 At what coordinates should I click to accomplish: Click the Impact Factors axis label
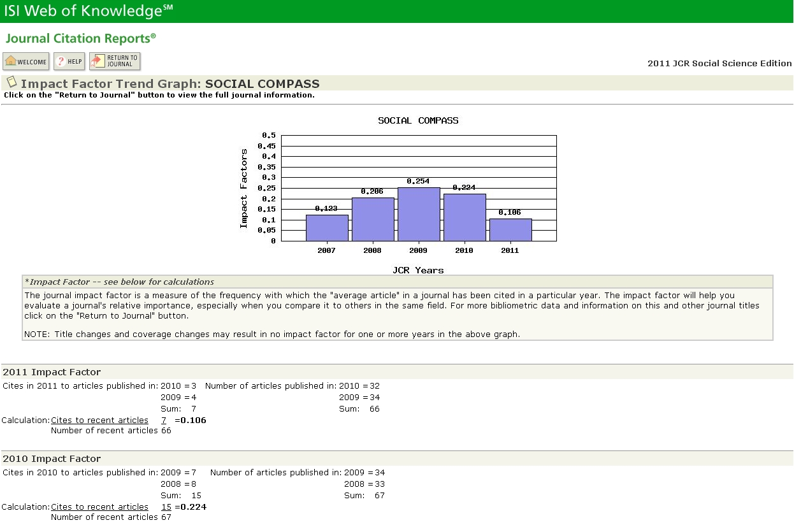tap(243, 189)
